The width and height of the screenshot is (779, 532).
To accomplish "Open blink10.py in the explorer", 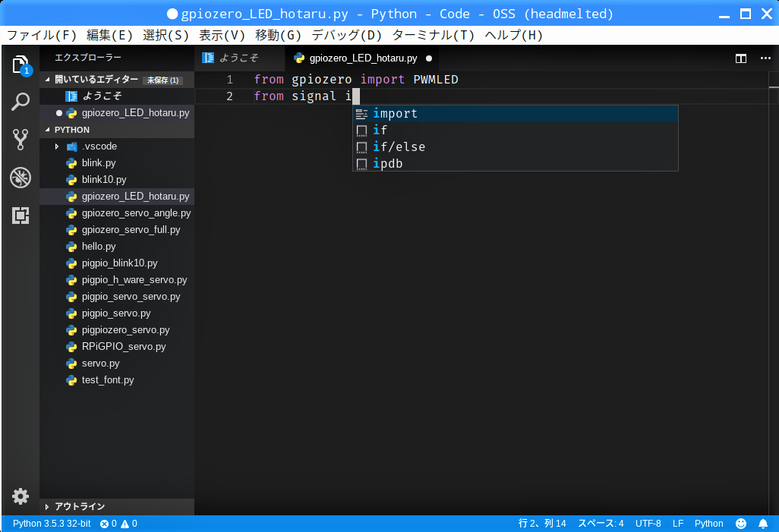I will (x=117, y=180).
